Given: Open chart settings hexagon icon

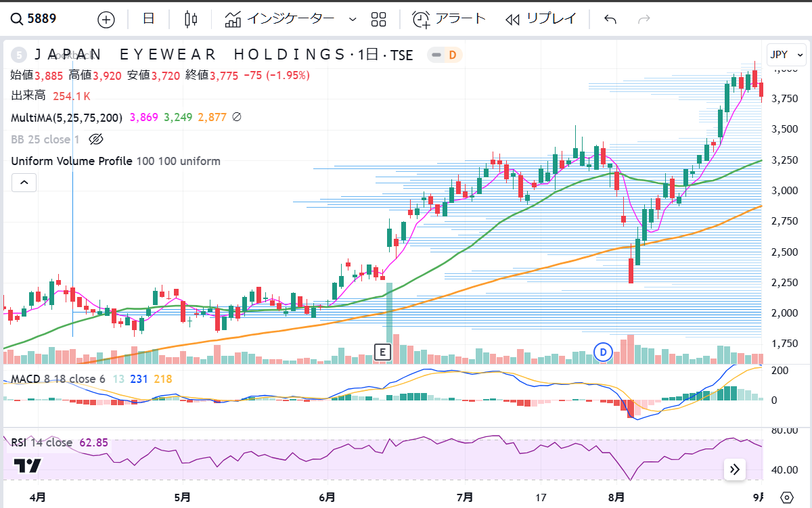Looking at the screenshot, I should tap(787, 497).
